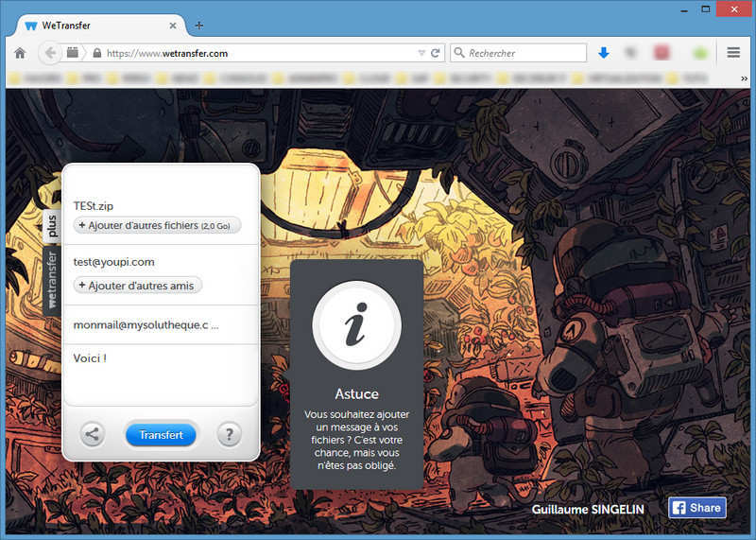Select the WeTransfer browser tab
Viewport: 756px width, 540px height.
pyautogui.click(x=101, y=26)
